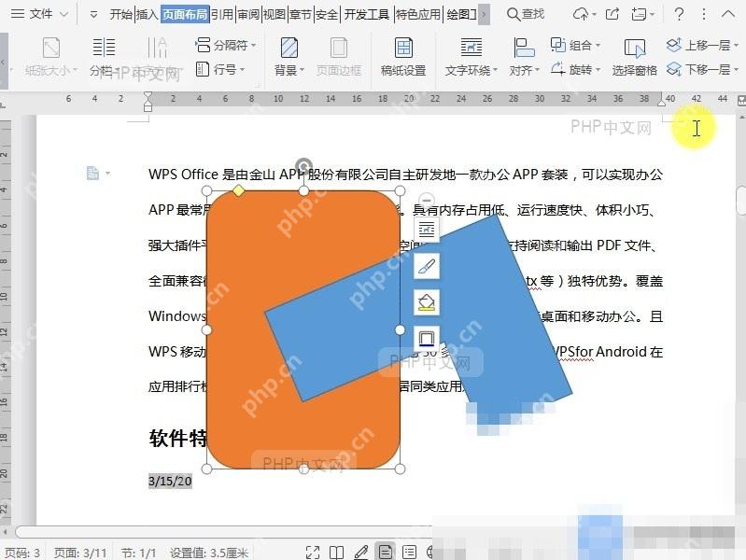Collapse the floating shape toolbar minus icon
The width and height of the screenshot is (746, 560).
pyautogui.click(x=427, y=200)
